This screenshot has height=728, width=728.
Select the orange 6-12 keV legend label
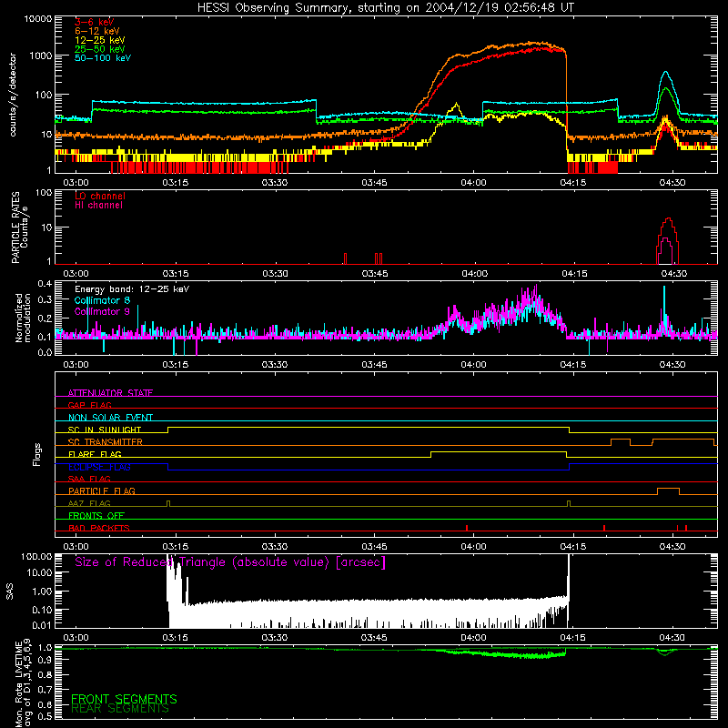coord(97,31)
